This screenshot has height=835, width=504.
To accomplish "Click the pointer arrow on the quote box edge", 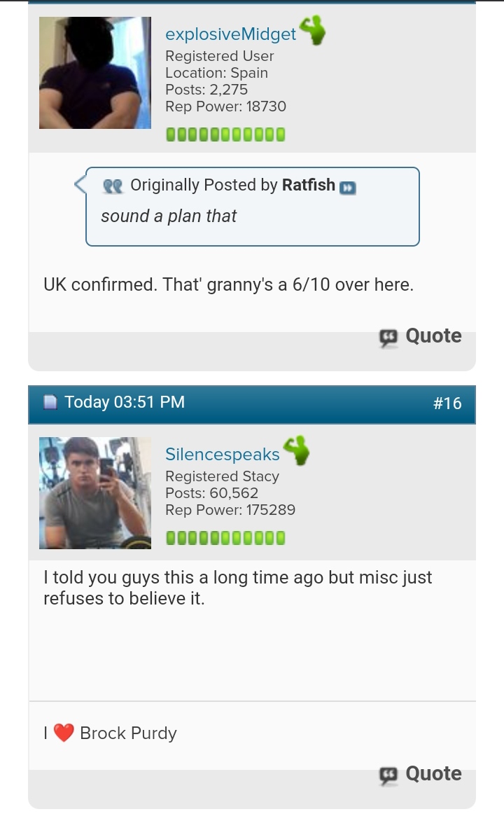I will pyautogui.click(x=80, y=184).
